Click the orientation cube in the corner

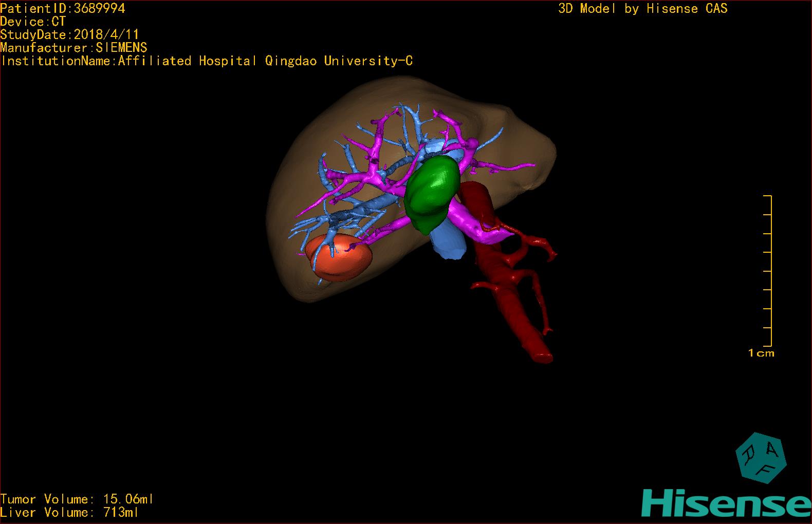761,458
